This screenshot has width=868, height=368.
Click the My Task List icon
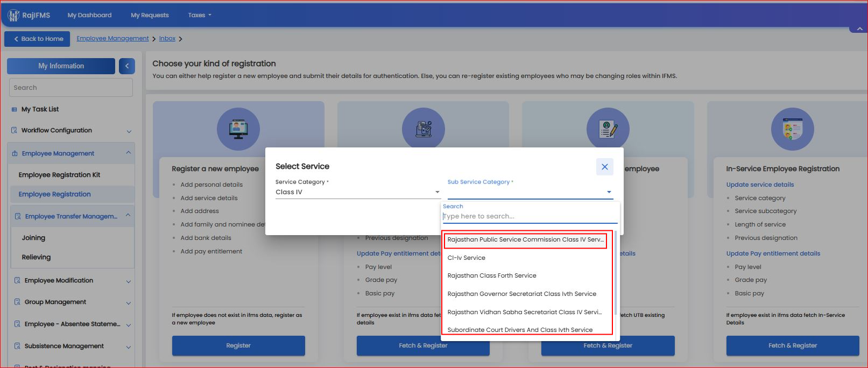coord(14,109)
